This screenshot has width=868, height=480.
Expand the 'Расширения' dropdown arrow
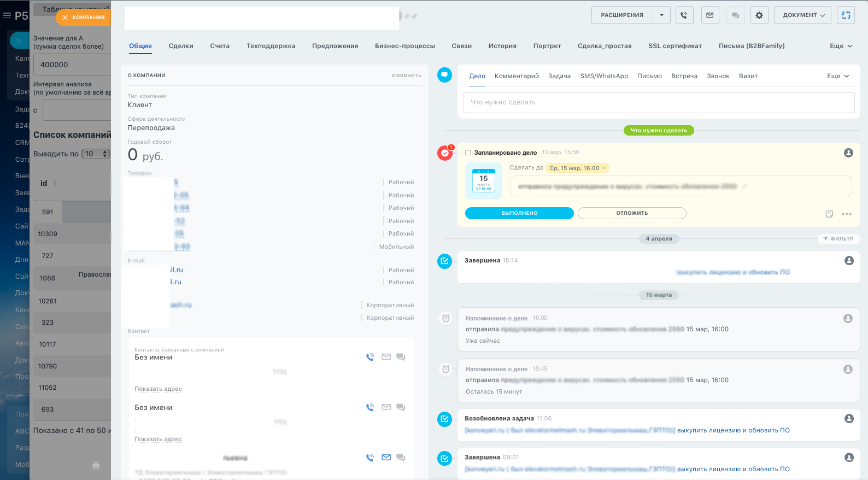pyautogui.click(x=661, y=15)
